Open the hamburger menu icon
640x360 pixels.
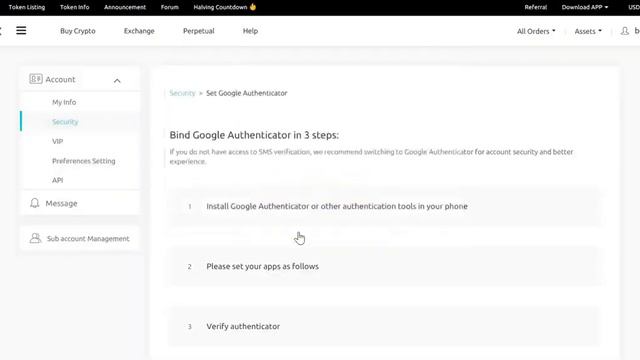click(21, 31)
